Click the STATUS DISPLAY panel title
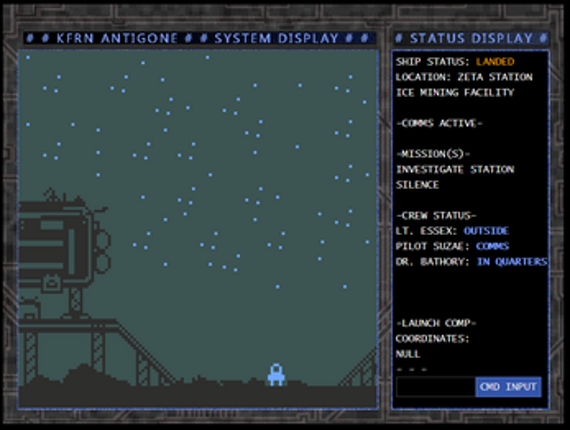570x430 pixels. pyautogui.click(x=471, y=38)
